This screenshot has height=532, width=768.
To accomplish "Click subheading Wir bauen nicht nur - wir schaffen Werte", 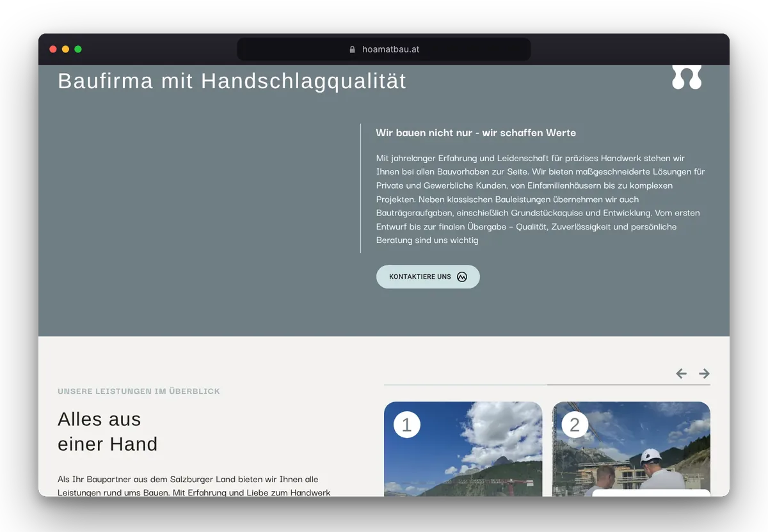I will pyautogui.click(x=476, y=133).
